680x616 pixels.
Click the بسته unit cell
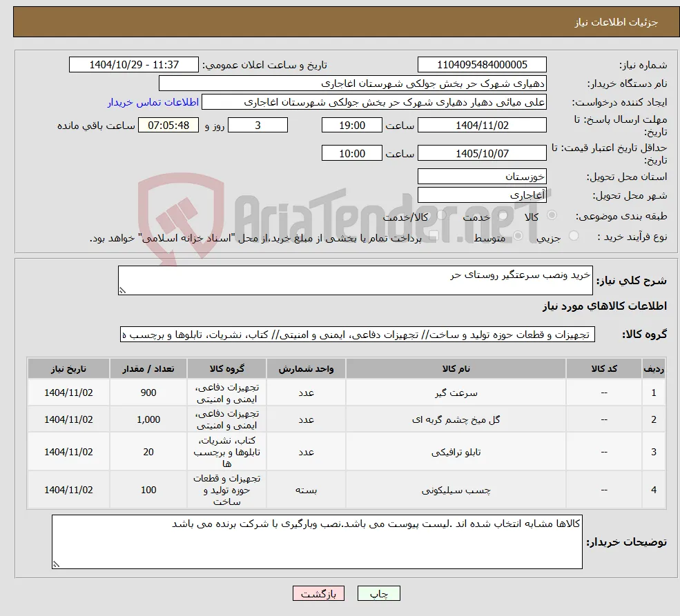tap(307, 490)
